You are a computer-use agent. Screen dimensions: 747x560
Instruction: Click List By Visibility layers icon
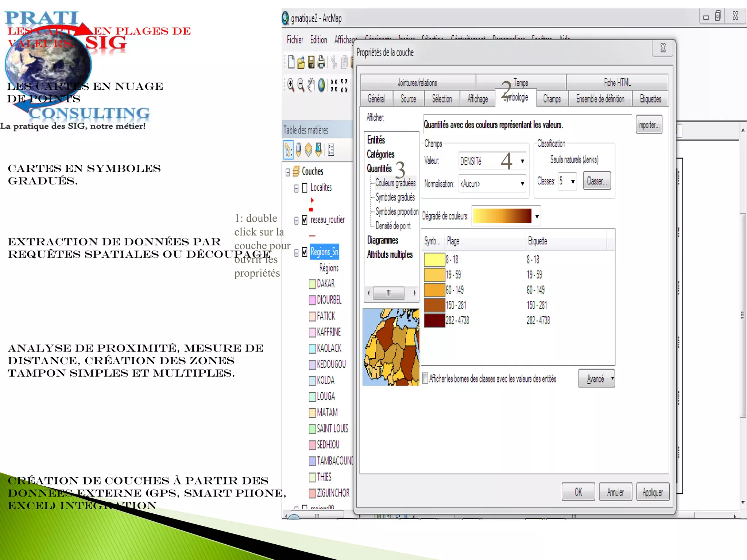[x=309, y=150]
